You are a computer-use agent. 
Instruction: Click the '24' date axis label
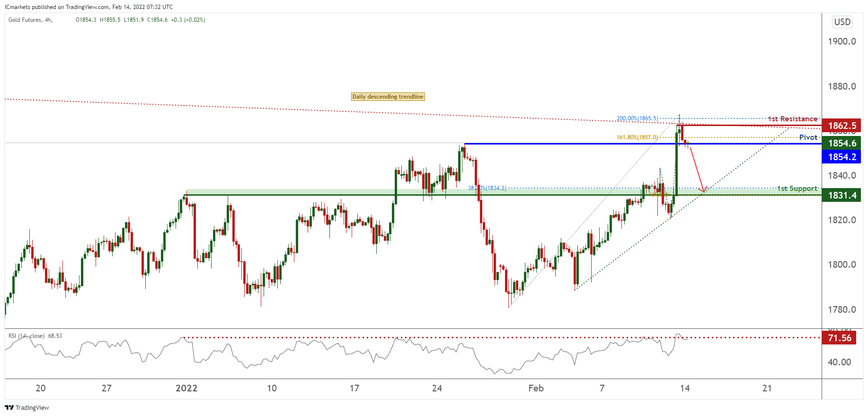click(x=437, y=388)
